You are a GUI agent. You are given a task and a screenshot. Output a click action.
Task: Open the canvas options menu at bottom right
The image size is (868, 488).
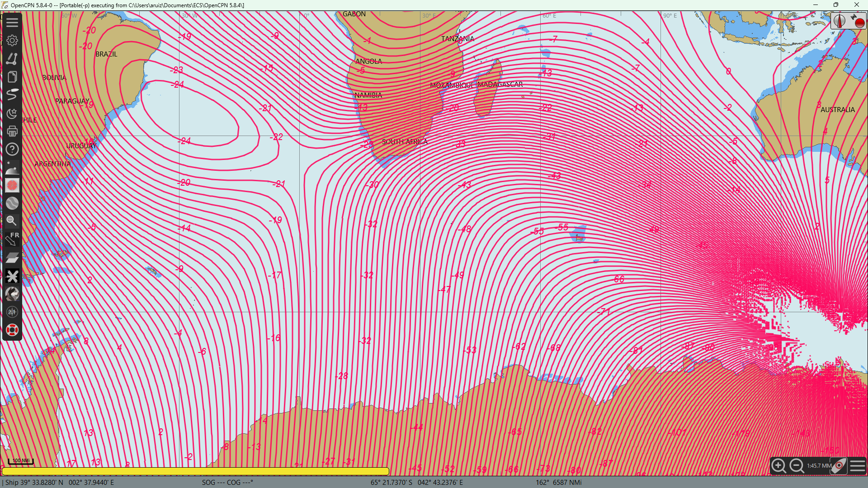(x=857, y=465)
